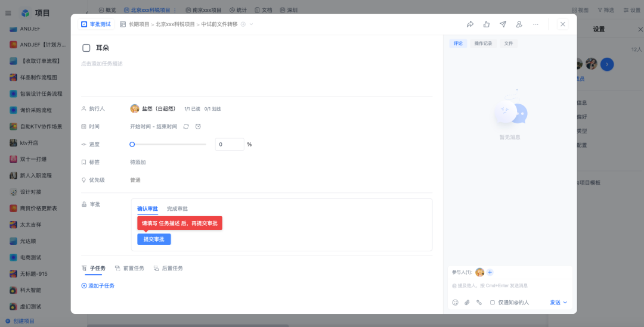Click the 设计对接 project icon
Image resolution: width=644 pixels, height=327 pixels.
14,192
